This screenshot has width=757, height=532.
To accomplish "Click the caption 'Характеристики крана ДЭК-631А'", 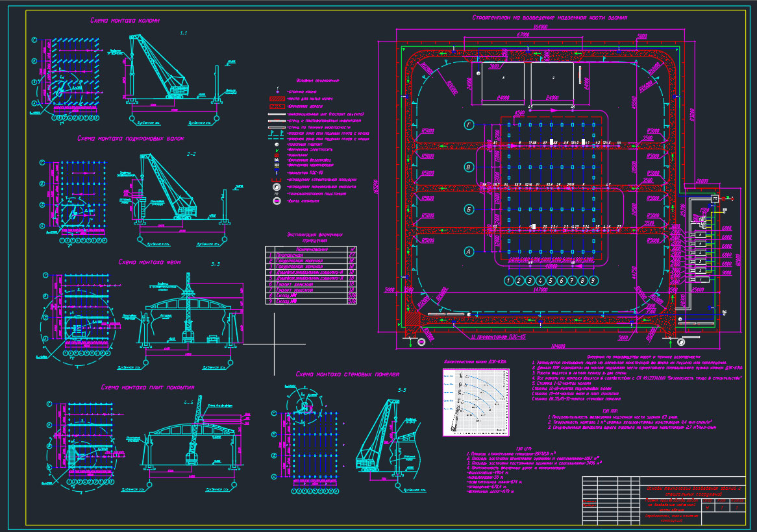I will 475,361.
